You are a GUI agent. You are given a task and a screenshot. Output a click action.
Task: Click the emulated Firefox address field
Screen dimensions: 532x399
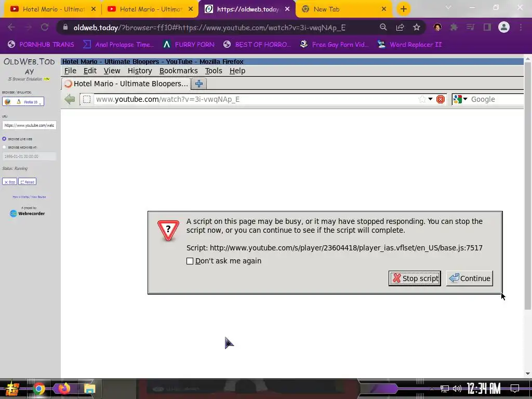(255, 99)
